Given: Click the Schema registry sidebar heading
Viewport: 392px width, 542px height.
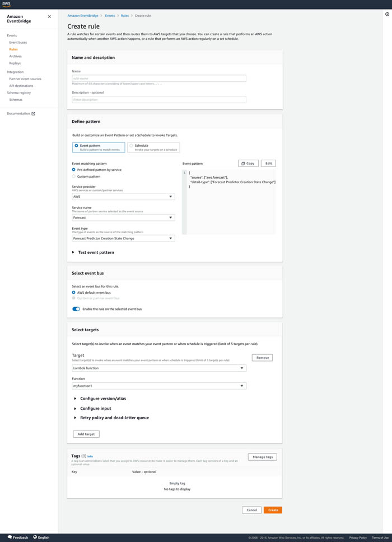Looking at the screenshot, I should click(18, 92).
